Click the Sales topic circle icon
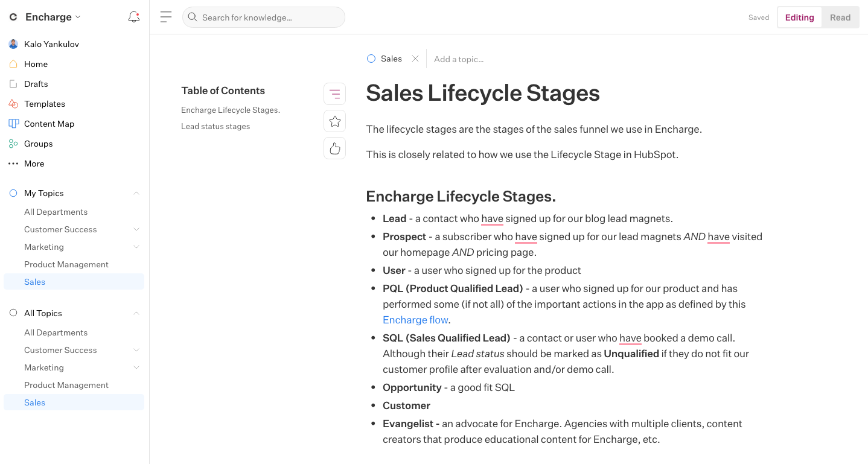868x464 pixels. click(x=371, y=59)
